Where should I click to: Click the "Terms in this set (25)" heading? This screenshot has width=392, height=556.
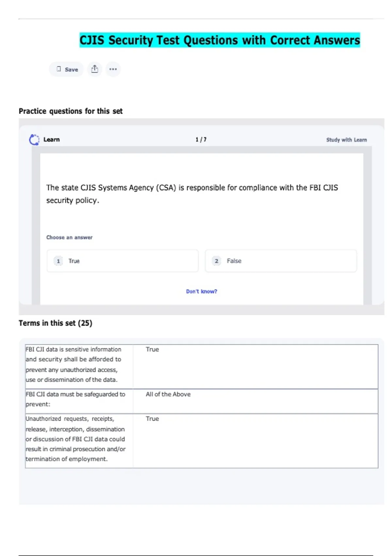click(x=56, y=323)
